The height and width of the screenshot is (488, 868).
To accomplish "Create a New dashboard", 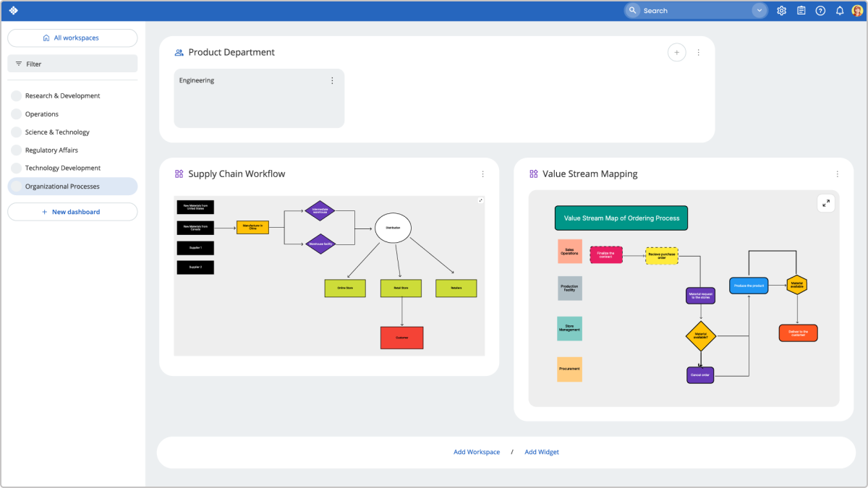I will tap(72, 212).
